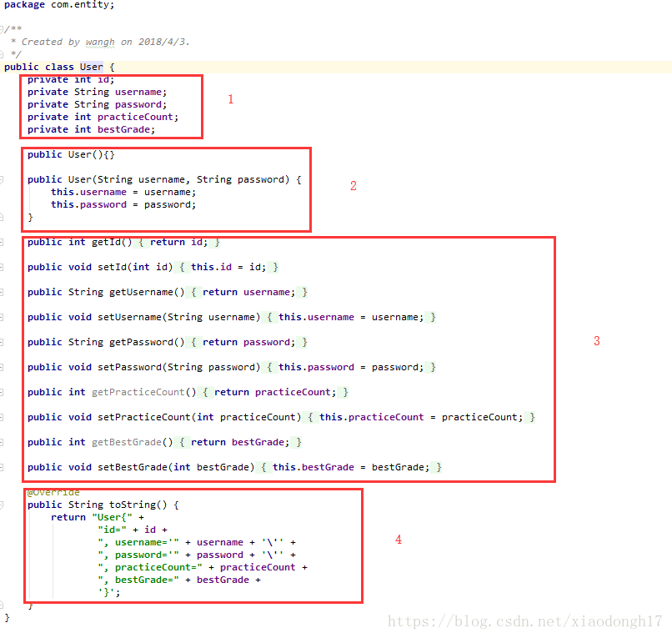Click 'this.username' in the constructor body
The image size is (672, 638).
(x=88, y=192)
